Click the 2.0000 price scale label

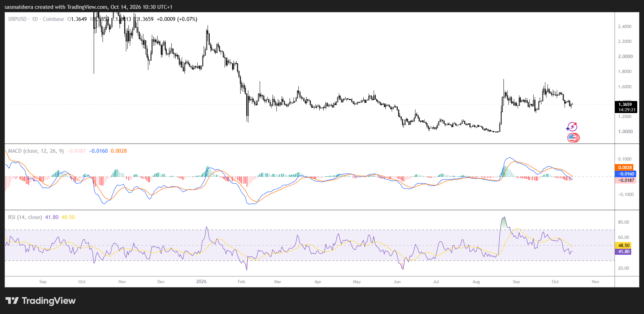pyautogui.click(x=625, y=56)
